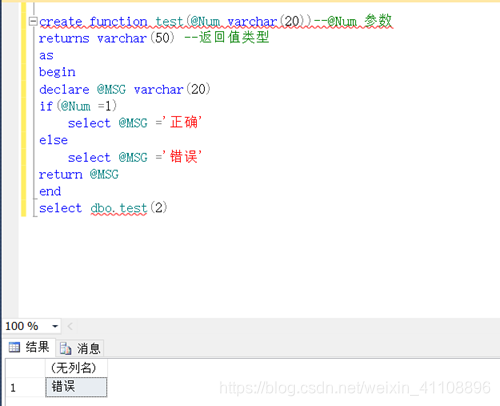Click the 'begin' keyword
Image resolution: width=500 pixels, height=406 pixels.
point(57,72)
